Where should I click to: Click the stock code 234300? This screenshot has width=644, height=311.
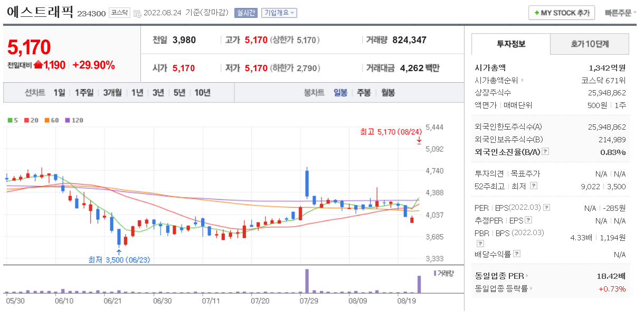click(x=91, y=13)
